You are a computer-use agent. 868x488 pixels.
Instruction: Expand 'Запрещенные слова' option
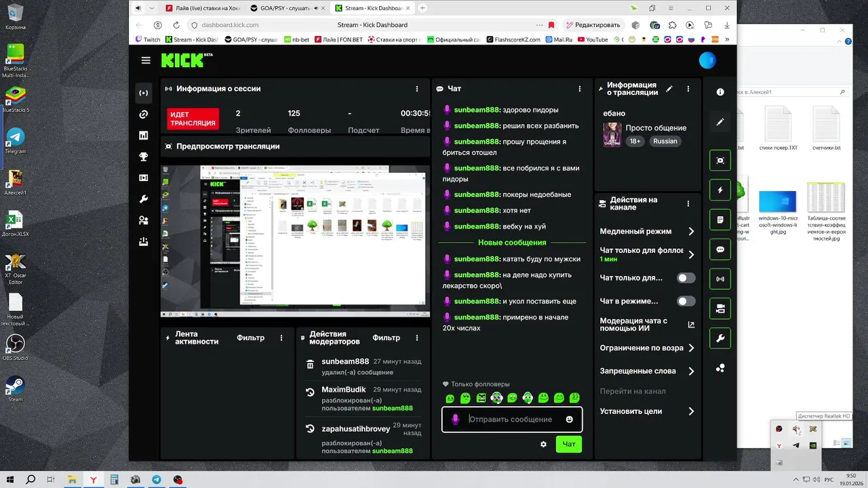[648, 371]
